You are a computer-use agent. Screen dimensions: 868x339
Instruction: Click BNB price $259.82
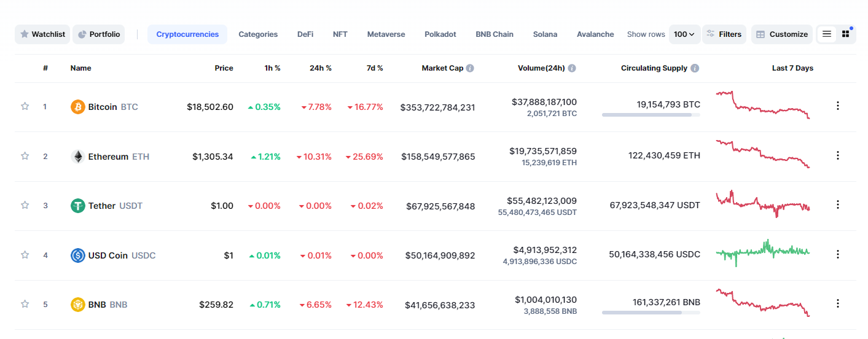tap(216, 305)
